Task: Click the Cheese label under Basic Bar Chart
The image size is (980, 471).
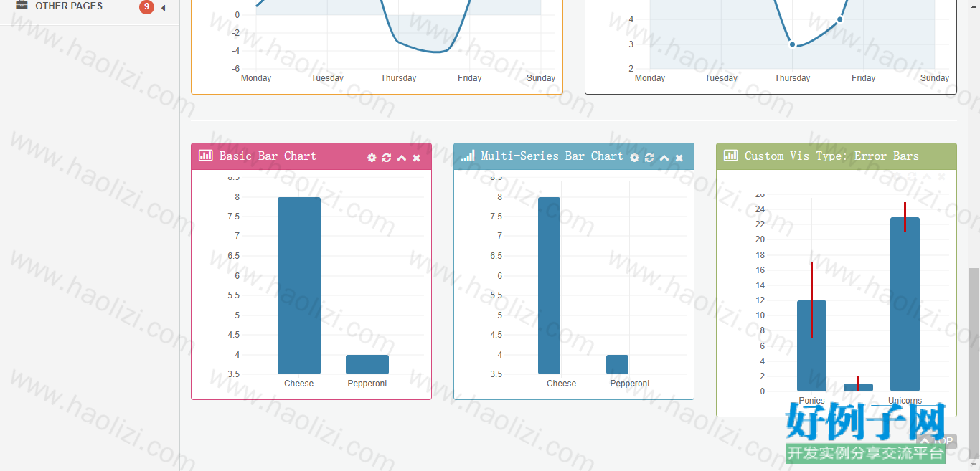Action: point(299,384)
